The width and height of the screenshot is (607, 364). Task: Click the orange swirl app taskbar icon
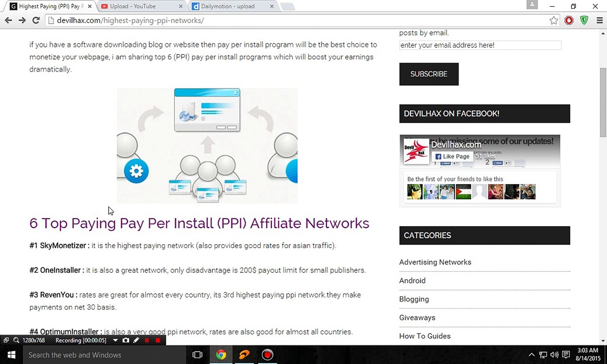244,355
